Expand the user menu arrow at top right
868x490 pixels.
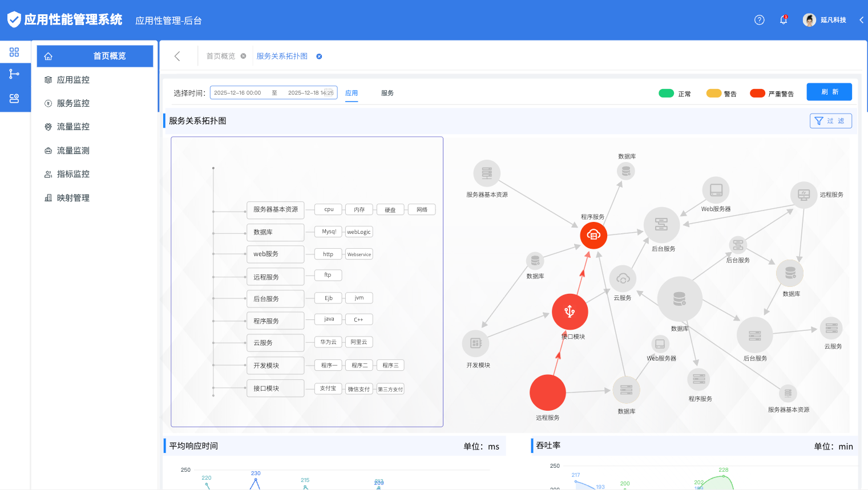(x=861, y=20)
